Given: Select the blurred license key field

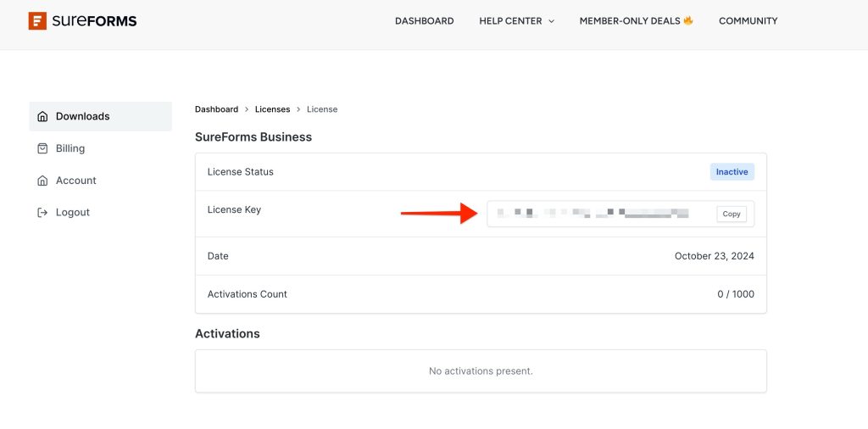Looking at the screenshot, I should (593, 214).
